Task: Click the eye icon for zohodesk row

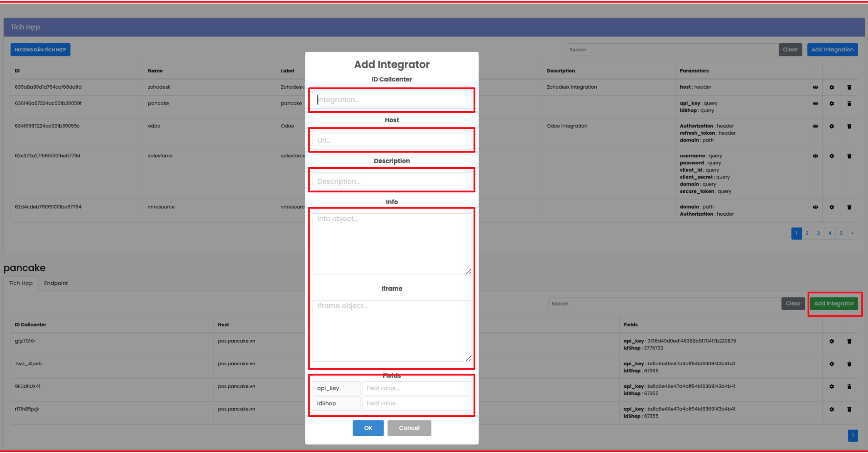Action: 815,87
